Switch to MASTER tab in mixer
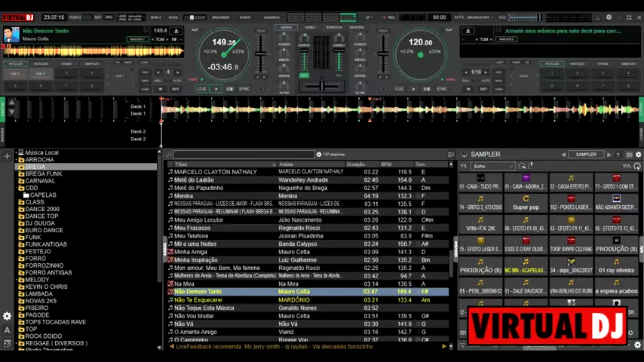This screenshot has height=362, width=644. (357, 28)
